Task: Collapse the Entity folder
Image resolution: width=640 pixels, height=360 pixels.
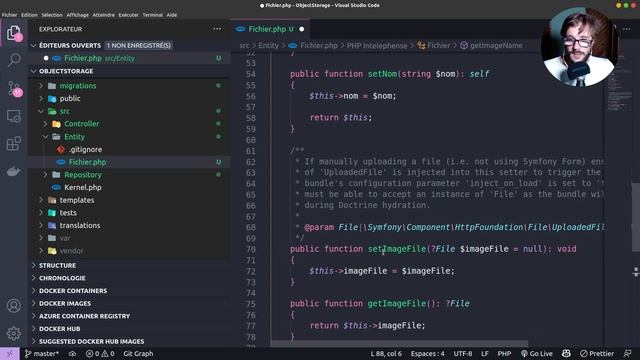Action: (45, 137)
